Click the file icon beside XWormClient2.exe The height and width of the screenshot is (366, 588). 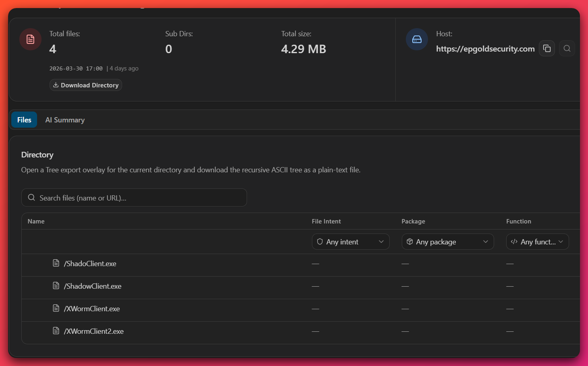coord(56,331)
